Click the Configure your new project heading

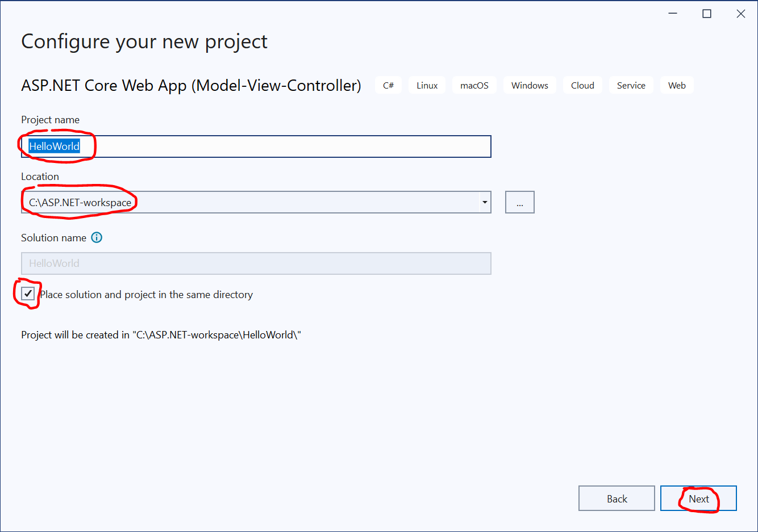tap(144, 41)
